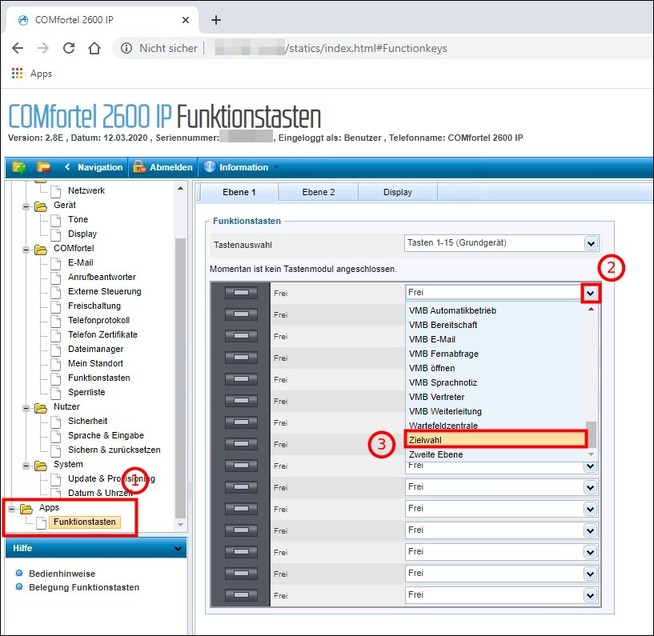Open Belegung Funktionstasten help link

click(85, 587)
